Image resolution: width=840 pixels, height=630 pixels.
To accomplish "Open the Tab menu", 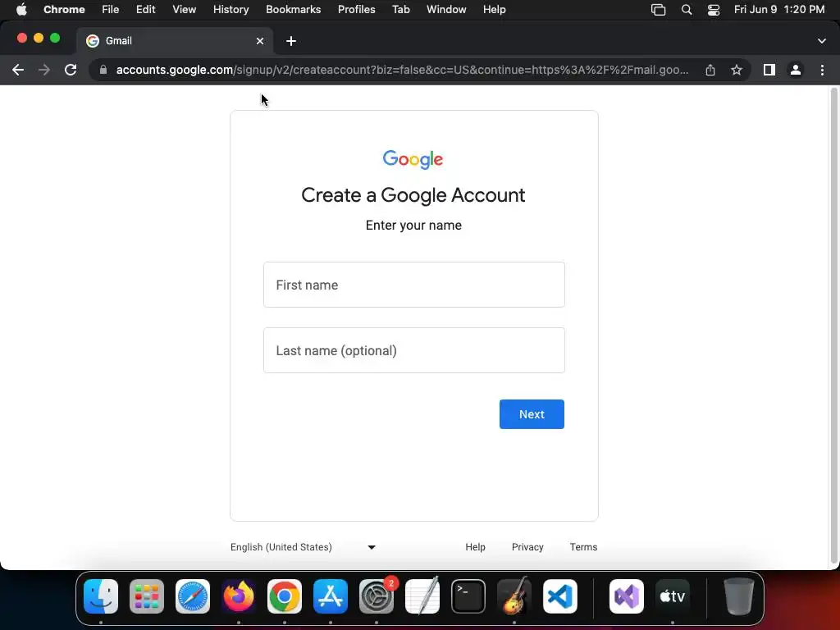I will pyautogui.click(x=400, y=10).
